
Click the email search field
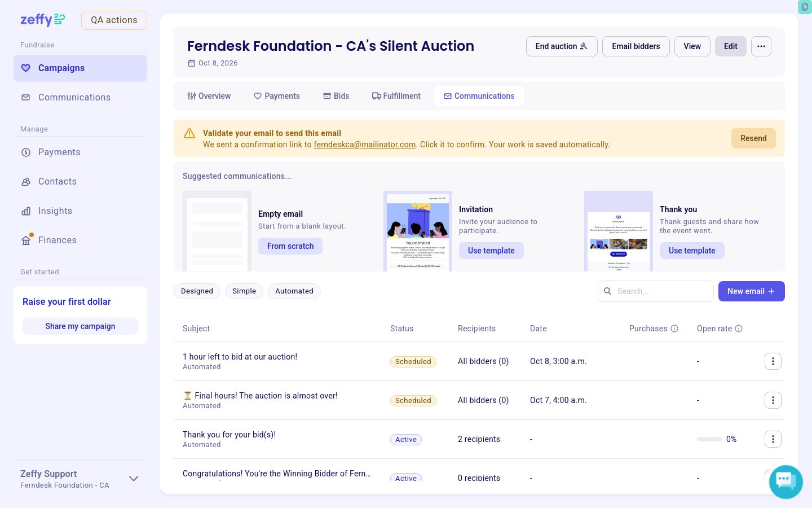[656, 291]
